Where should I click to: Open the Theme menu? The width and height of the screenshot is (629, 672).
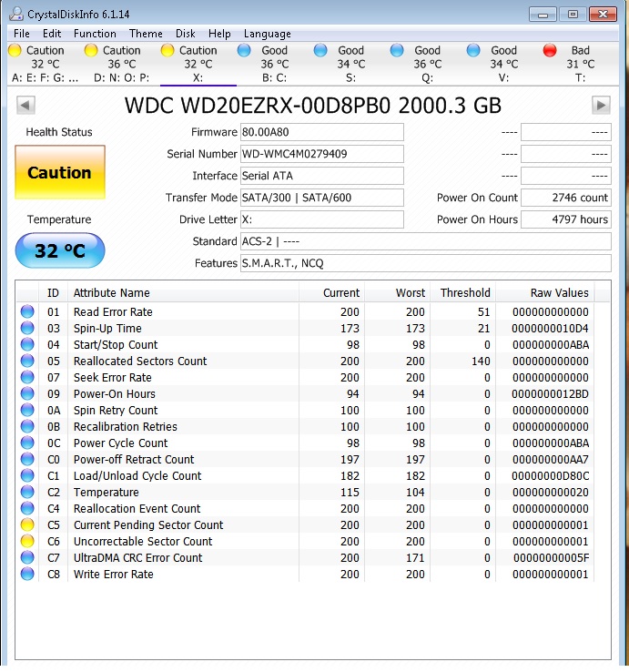146,34
